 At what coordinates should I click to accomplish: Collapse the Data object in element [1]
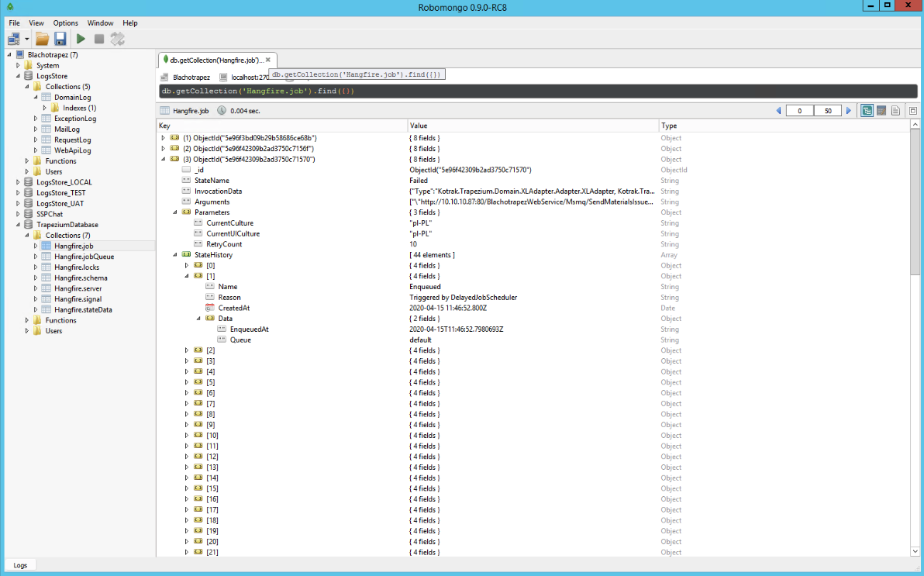coord(198,319)
